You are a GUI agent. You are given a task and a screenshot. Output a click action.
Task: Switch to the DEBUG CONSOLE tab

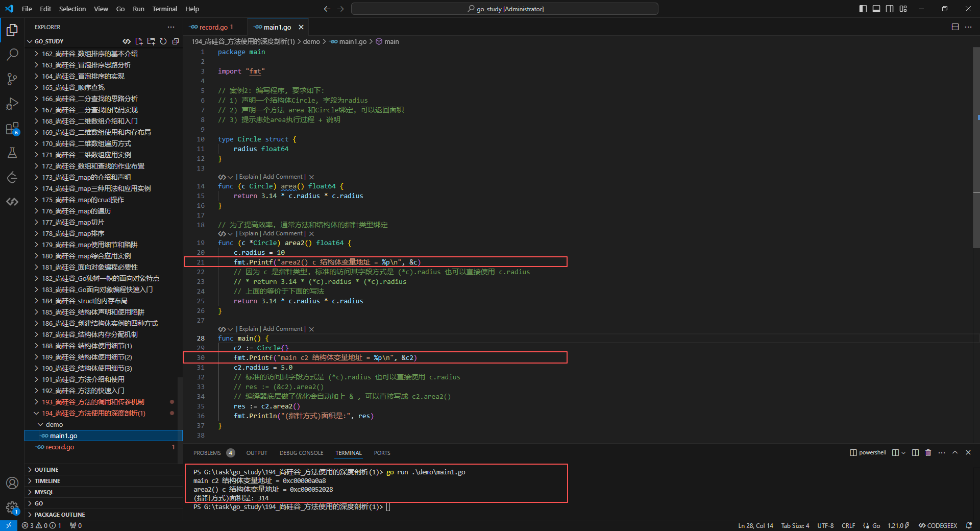(x=301, y=453)
